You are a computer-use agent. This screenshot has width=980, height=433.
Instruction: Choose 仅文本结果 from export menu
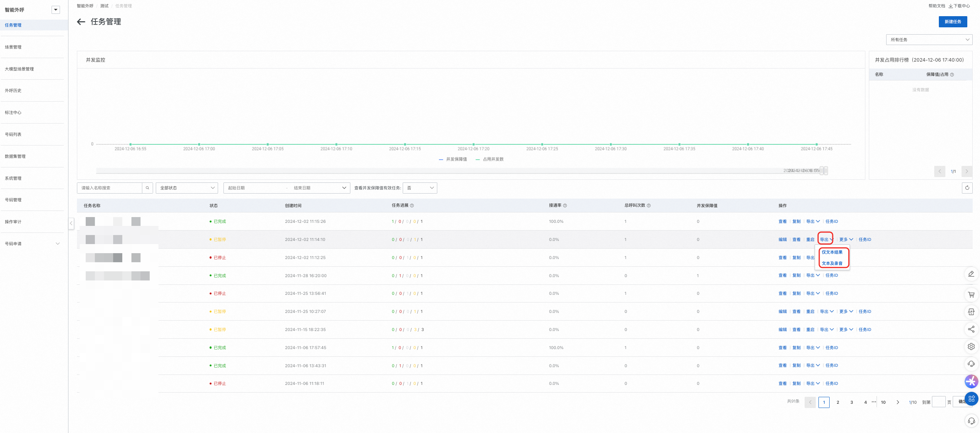[x=832, y=252]
